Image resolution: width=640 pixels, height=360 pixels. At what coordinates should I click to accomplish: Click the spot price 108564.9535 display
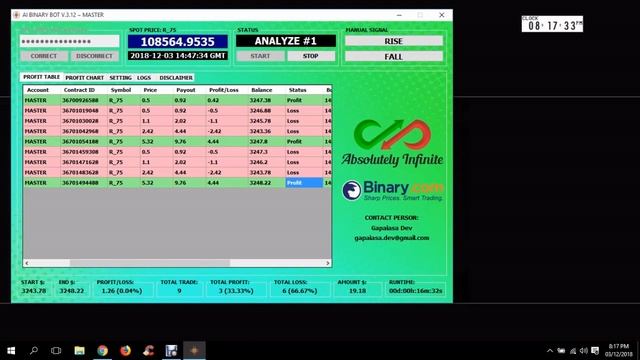178,42
